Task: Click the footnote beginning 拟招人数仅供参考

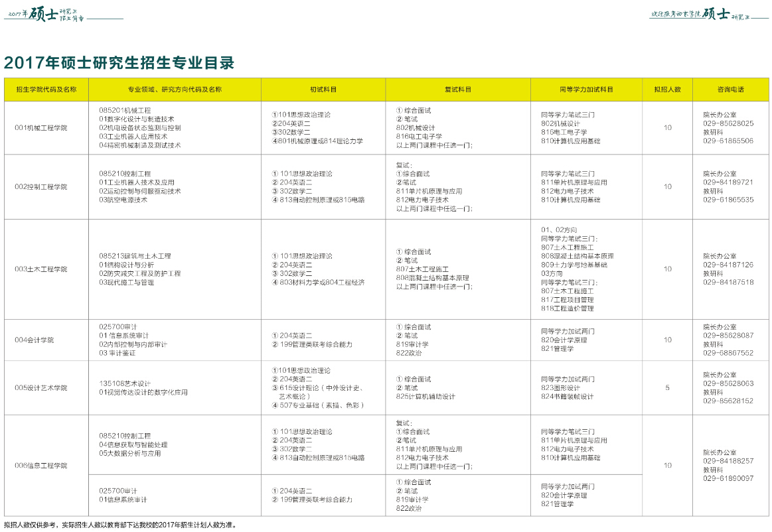Action: point(120,525)
